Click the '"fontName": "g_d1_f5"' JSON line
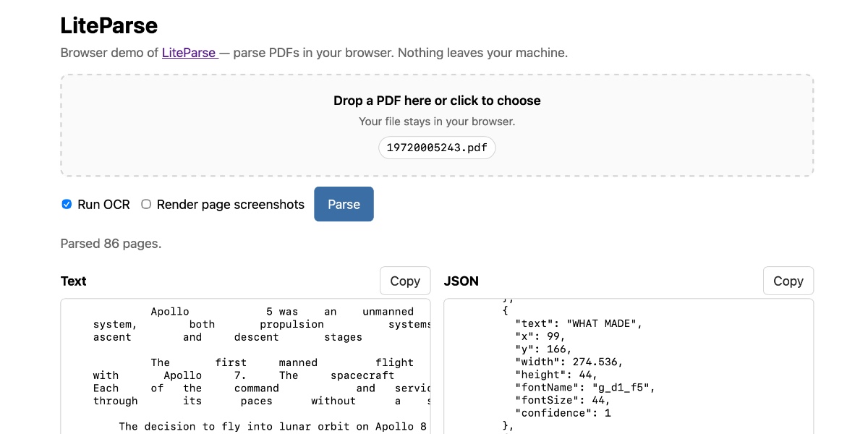This screenshot has width=868, height=434. point(584,387)
